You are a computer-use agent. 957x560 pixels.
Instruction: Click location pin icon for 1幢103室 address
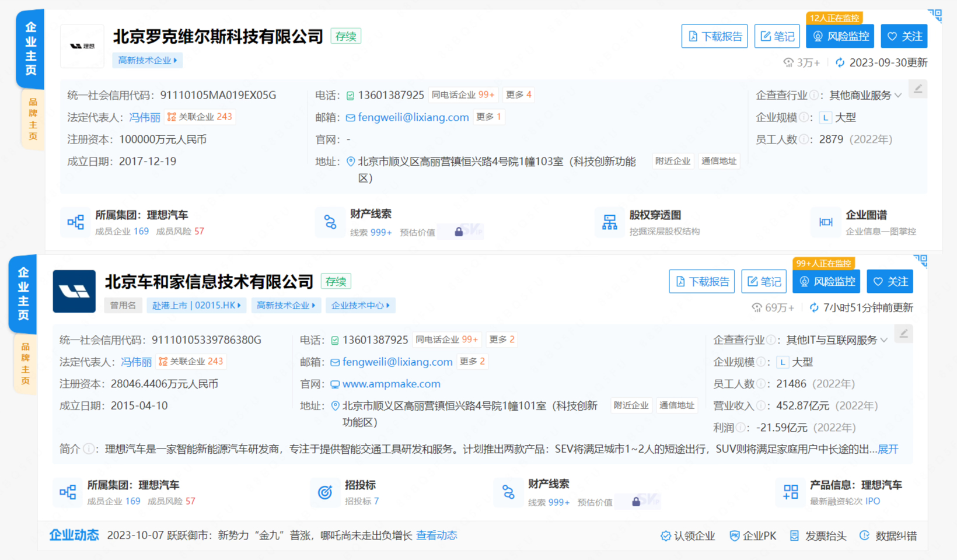pyautogui.click(x=351, y=162)
